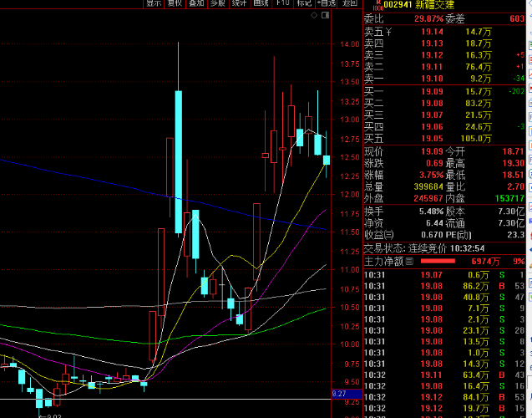This screenshot has width=532, height=418.
Task: Open the 复权 adjustment menu
Action: 175,3
